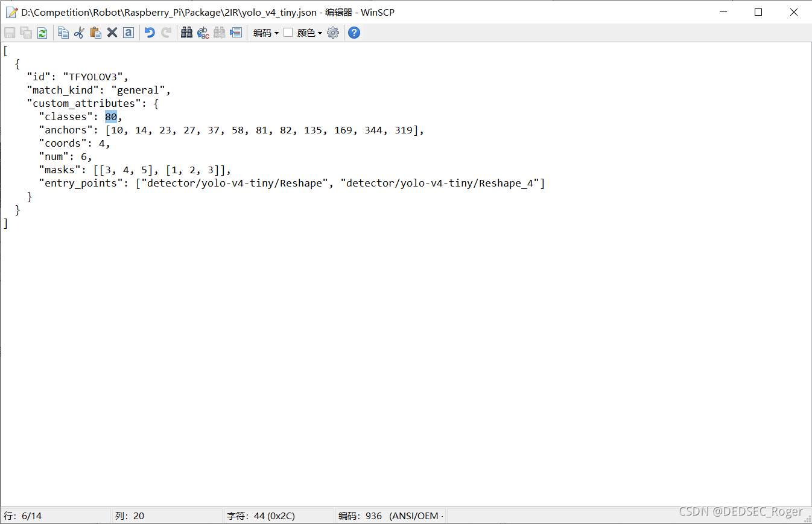The image size is (812, 524).
Task: Click status bar line indicator 行: 6/14
Action: pyautogui.click(x=23, y=516)
